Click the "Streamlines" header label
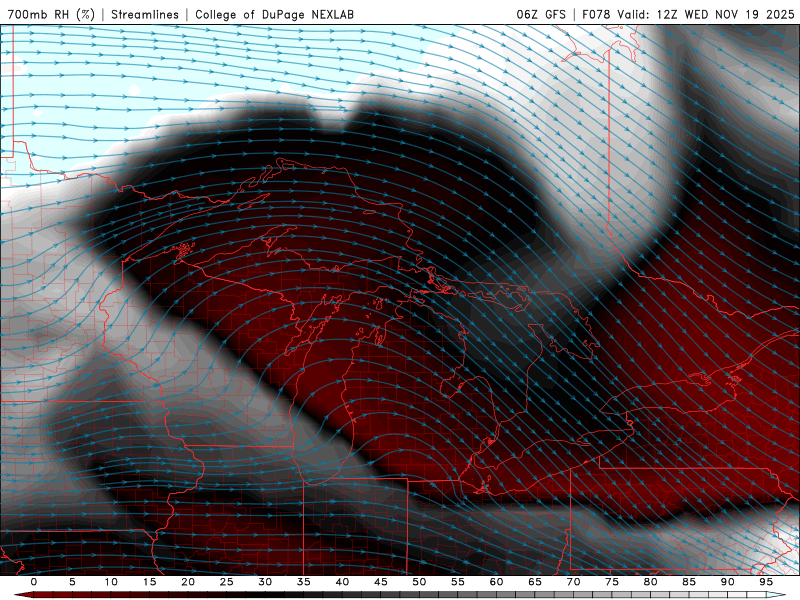 coord(145,14)
